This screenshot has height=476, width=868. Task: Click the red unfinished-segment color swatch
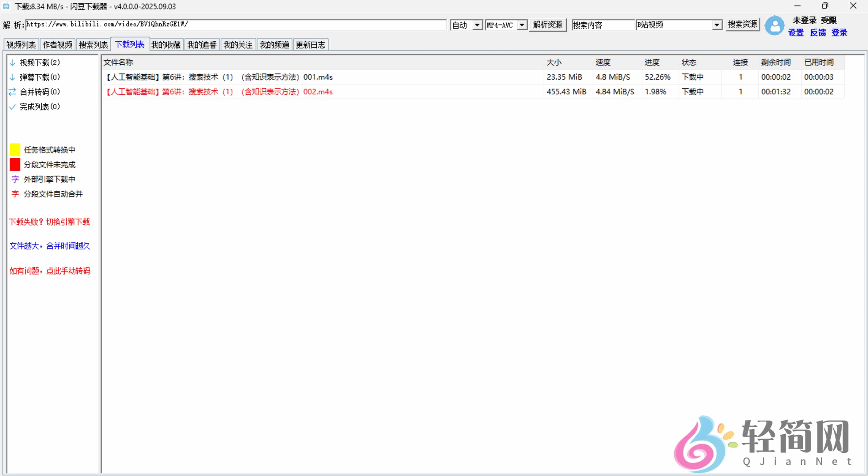15,164
